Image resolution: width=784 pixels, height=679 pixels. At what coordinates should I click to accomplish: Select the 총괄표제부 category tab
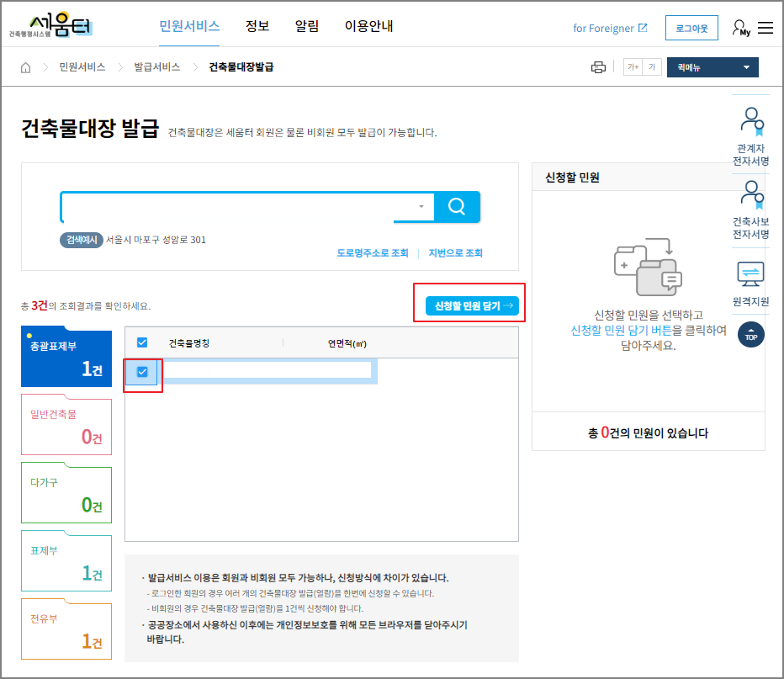[66, 357]
